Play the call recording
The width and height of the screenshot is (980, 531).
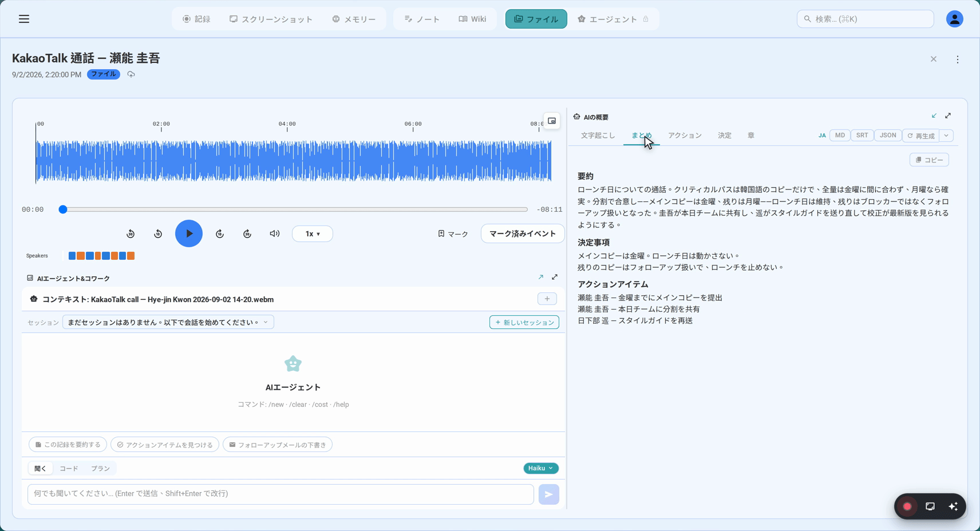point(189,233)
